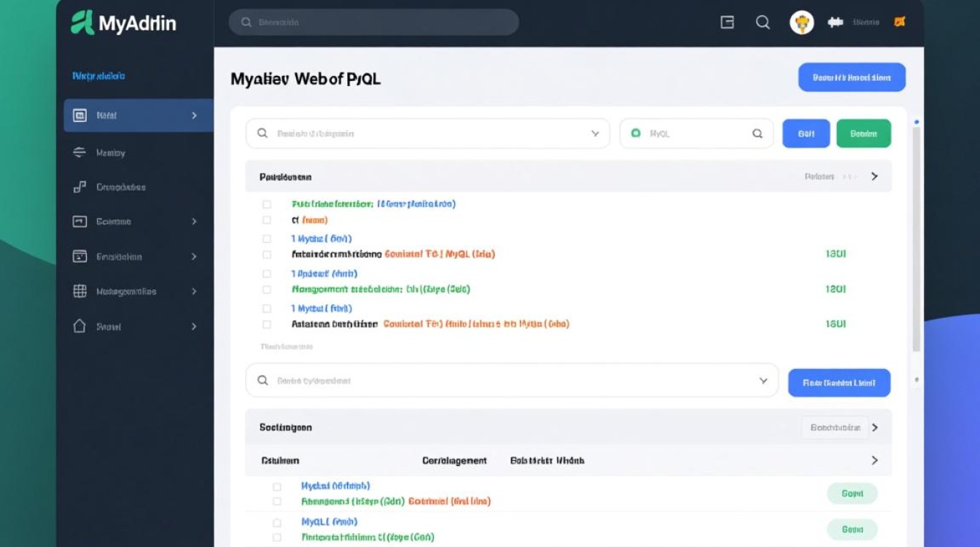This screenshot has height=547, width=980.
Task: Click the music-note style icon in sidebar
Action: click(x=80, y=187)
